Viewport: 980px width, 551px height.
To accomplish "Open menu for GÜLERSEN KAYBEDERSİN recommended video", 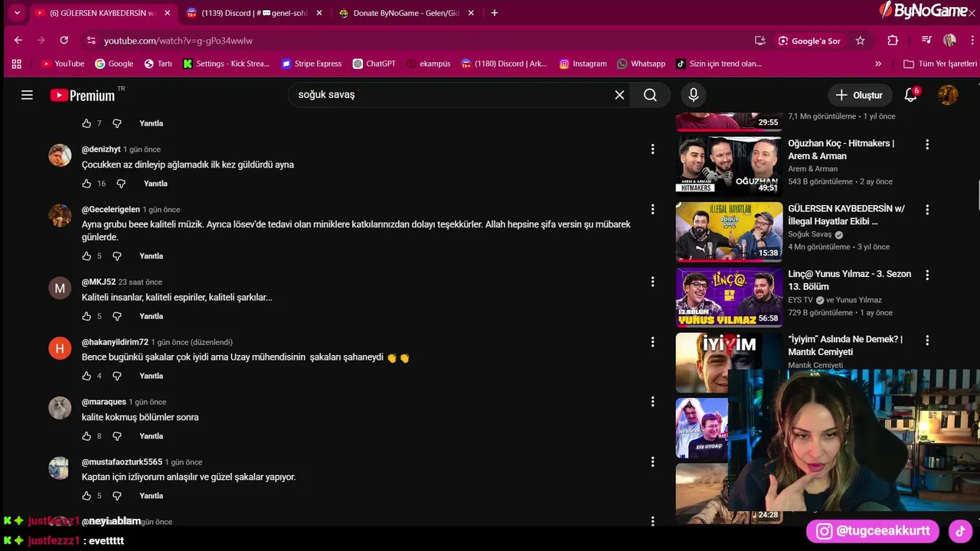I will pyautogui.click(x=927, y=210).
